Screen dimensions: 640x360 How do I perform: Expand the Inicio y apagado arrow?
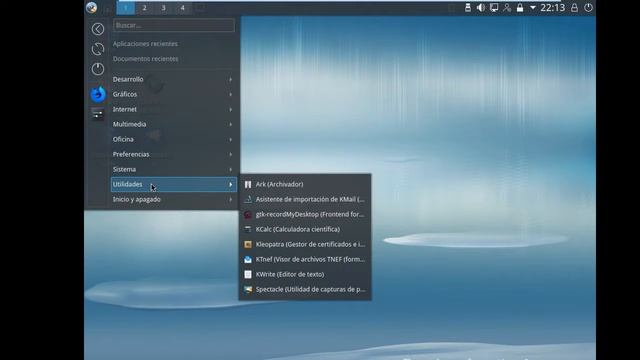[231, 199]
